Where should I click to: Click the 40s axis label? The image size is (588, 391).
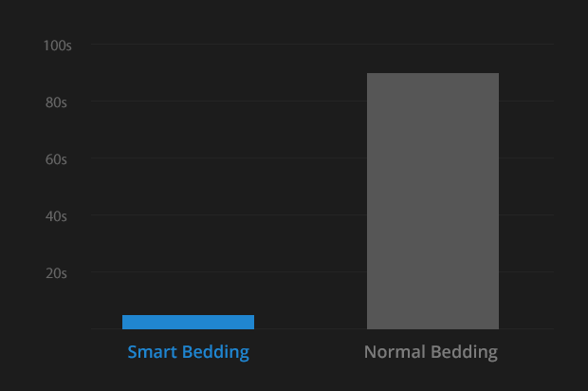[56, 216]
